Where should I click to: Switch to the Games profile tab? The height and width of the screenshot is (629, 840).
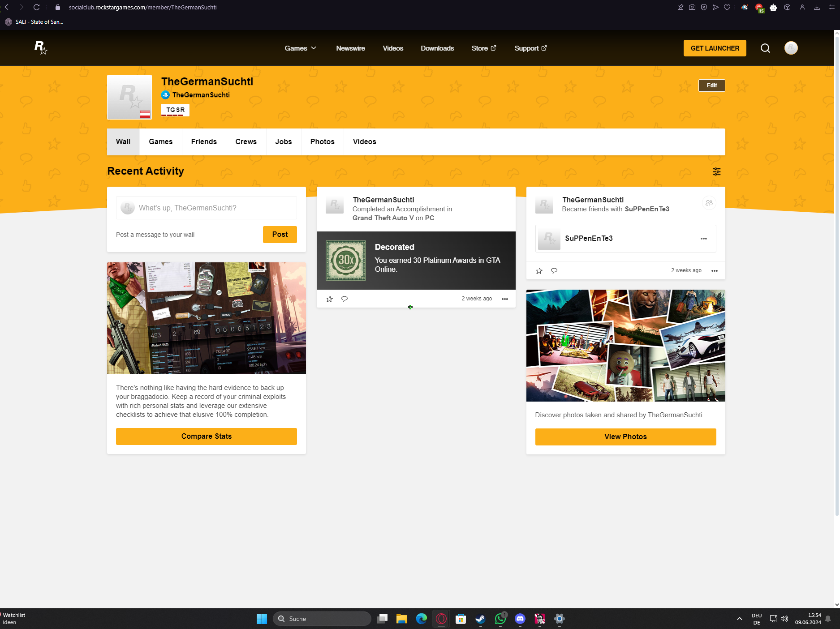click(x=161, y=141)
